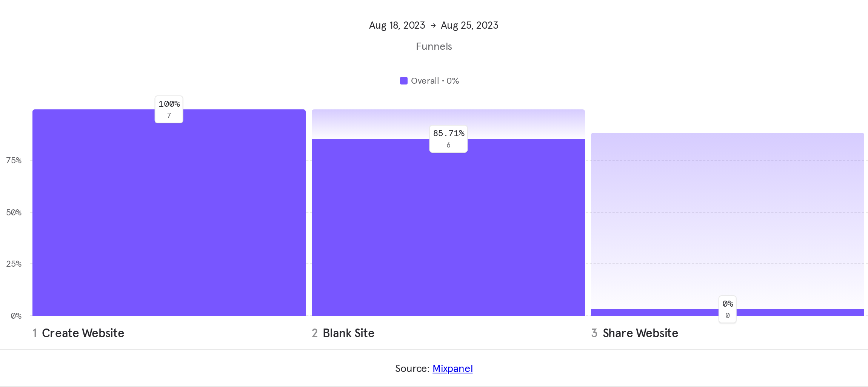Click the arrow icon between the dates
The image size is (868, 387).
433,25
